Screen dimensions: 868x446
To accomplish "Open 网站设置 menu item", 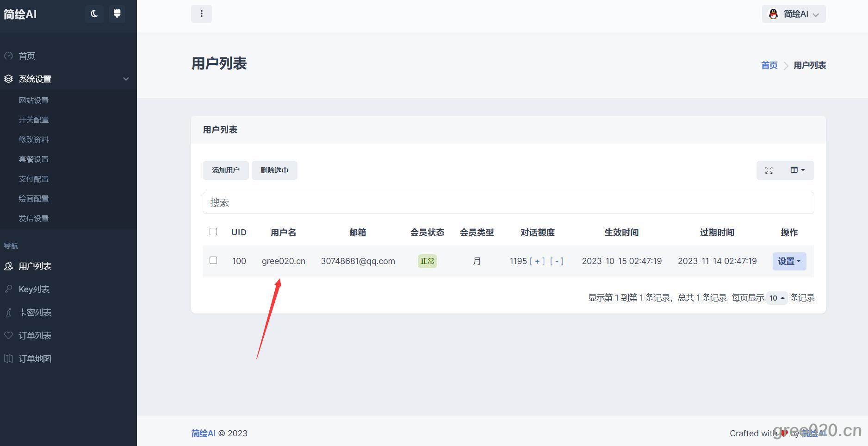I will pos(33,101).
